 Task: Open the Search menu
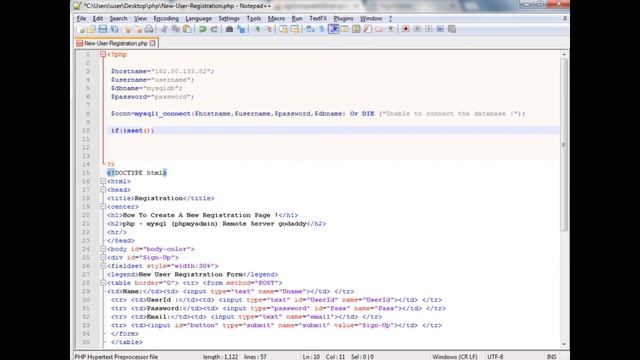pyautogui.click(x=118, y=18)
